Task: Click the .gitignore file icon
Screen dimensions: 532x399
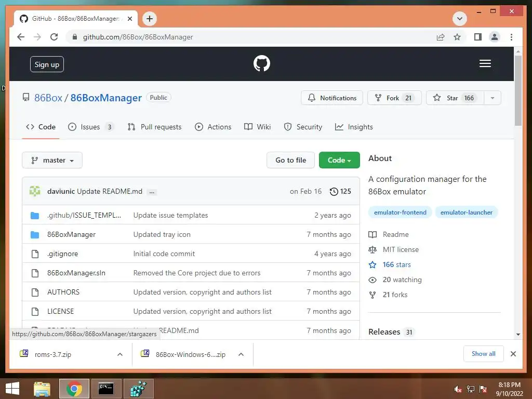Action: click(x=35, y=254)
